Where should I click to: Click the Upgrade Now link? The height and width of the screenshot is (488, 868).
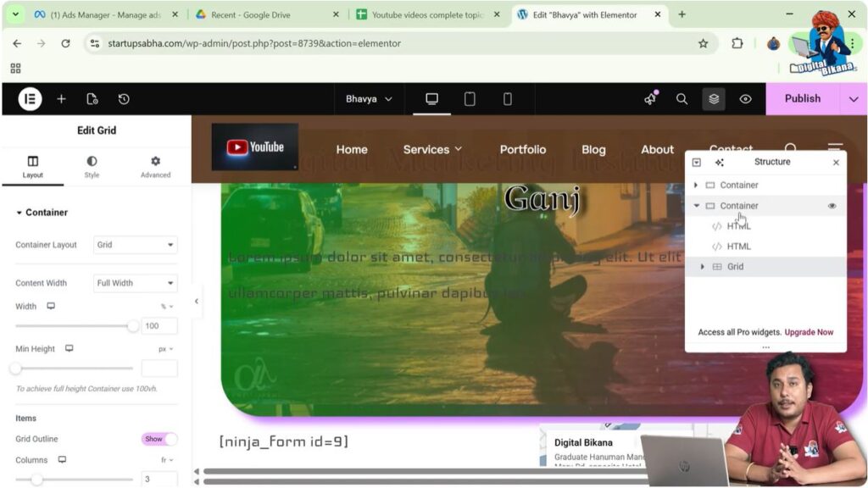(x=809, y=332)
